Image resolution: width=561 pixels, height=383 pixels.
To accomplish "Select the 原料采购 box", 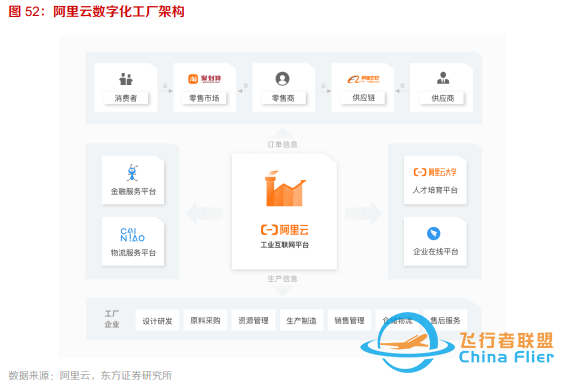I will (x=205, y=320).
